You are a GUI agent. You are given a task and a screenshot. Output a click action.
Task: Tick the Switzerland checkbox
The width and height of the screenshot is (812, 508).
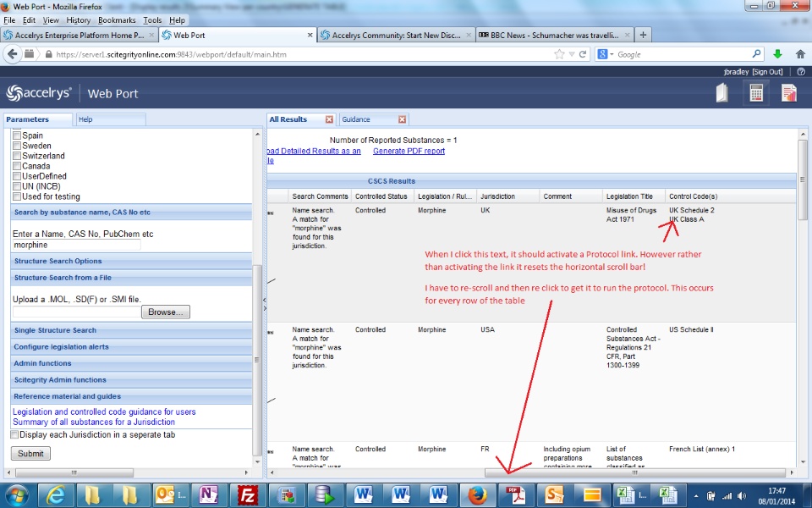(x=17, y=156)
